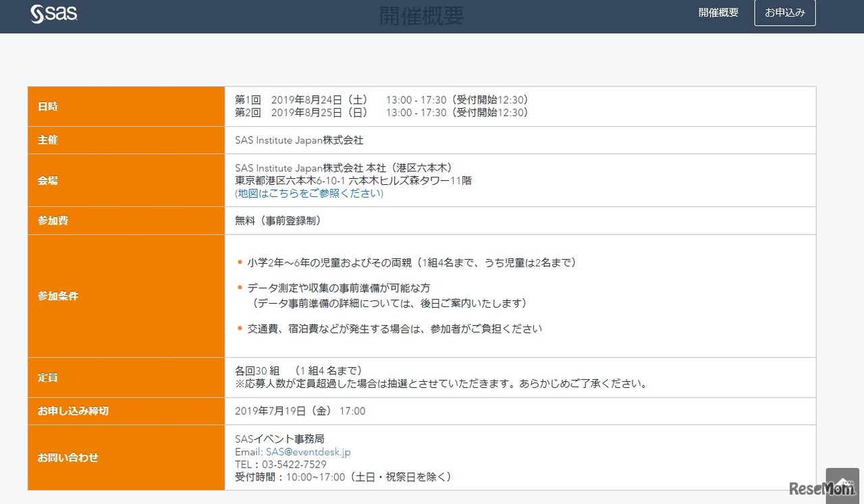Select the 参加費 row header
This screenshot has width=864, height=504.
click(52, 221)
